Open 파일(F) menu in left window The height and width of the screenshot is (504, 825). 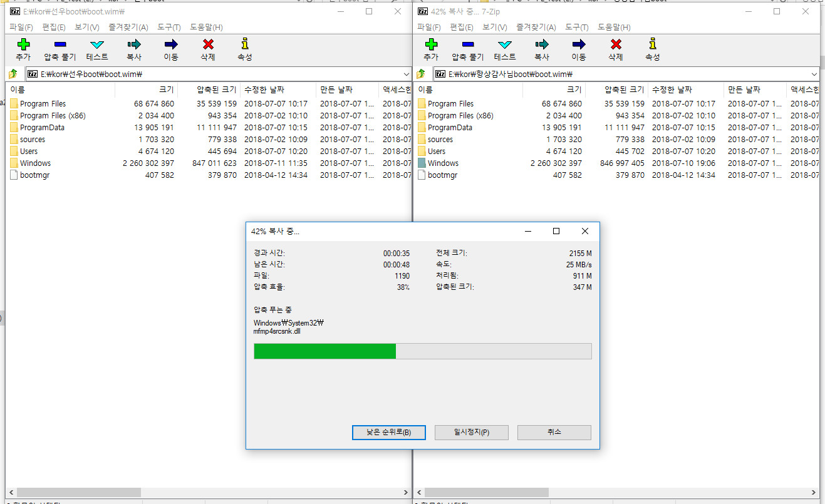[21, 28]
